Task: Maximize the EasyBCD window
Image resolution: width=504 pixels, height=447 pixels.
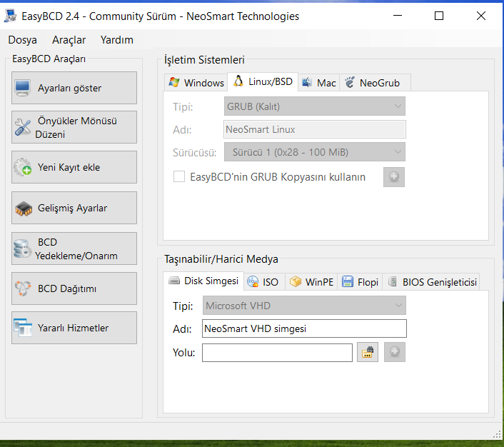Action: (439, 16)
